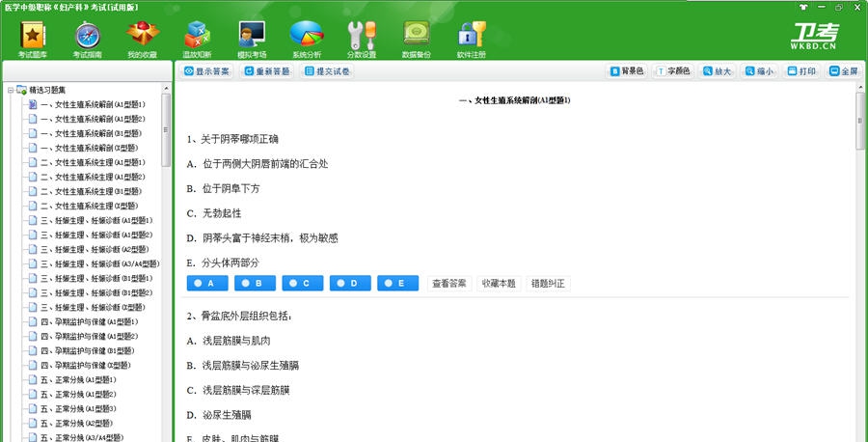Launch the 模拟考场 mock exam icon

(x=252, y=40)
